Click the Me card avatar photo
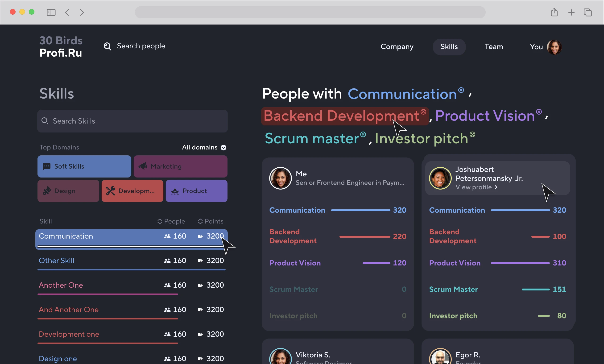The height and width of the screenshot is (364, 604). [x=281, y=178]
